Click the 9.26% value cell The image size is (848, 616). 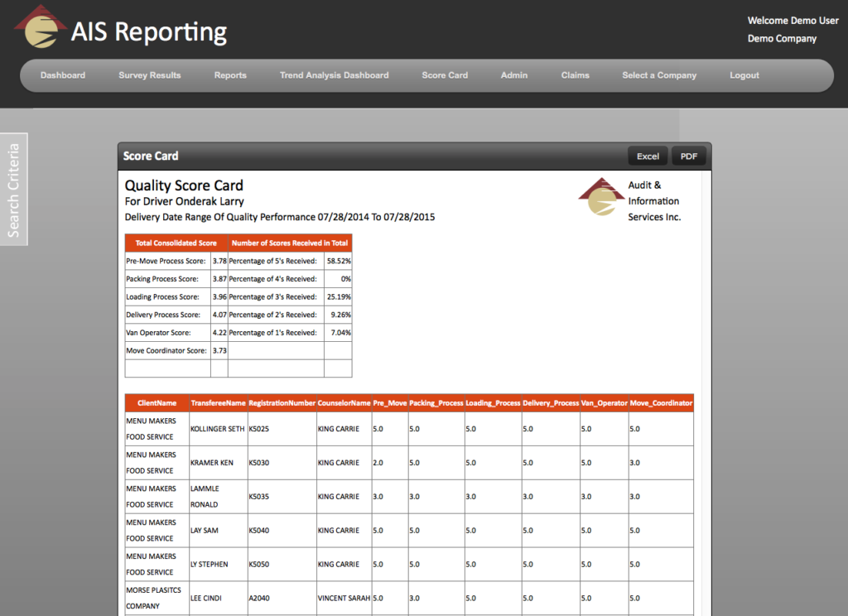point(339,315)
